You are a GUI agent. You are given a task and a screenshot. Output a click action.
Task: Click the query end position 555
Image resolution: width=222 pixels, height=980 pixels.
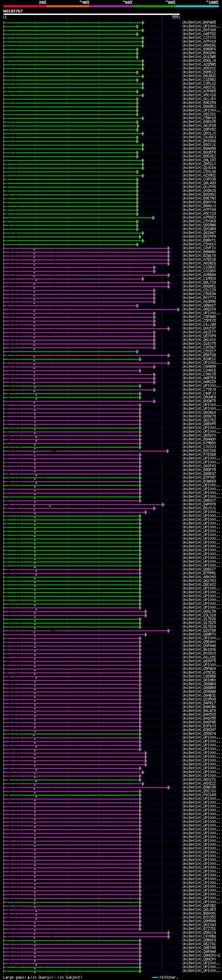tap(175, 17)
